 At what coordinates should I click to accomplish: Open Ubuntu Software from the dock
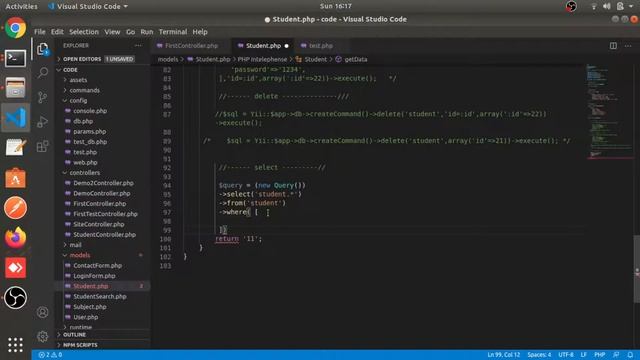coord(16,178)
